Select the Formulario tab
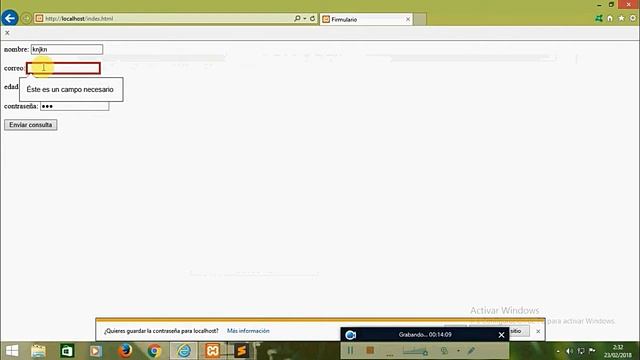 pyautogui.click(x=366, y=19)
